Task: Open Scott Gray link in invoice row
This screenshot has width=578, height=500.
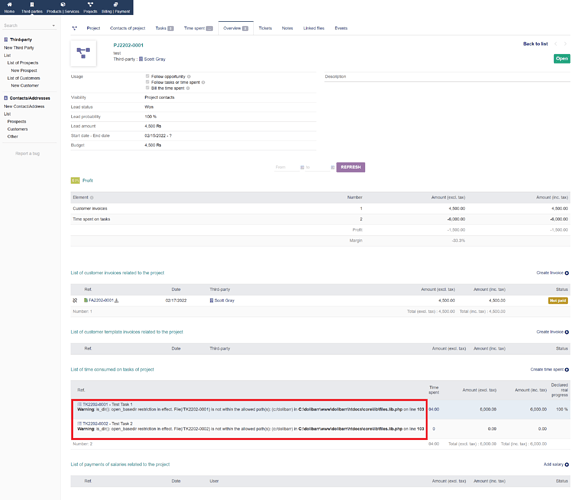Action: [x=224, y=301]
